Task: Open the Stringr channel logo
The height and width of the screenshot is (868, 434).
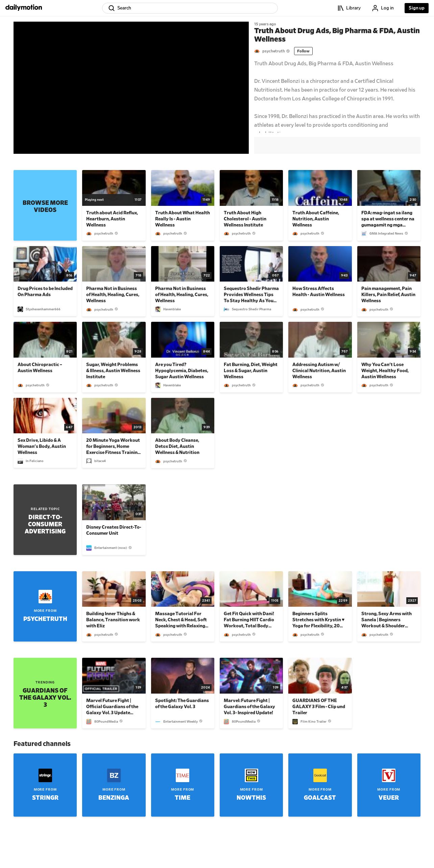Action: 45,775
